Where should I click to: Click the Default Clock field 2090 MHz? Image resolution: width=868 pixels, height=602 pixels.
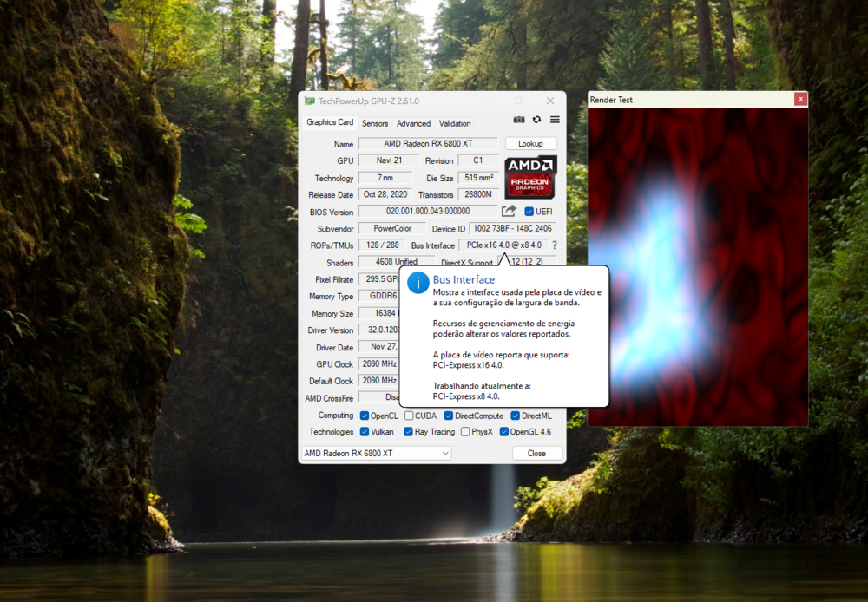[x=379, y=380]
